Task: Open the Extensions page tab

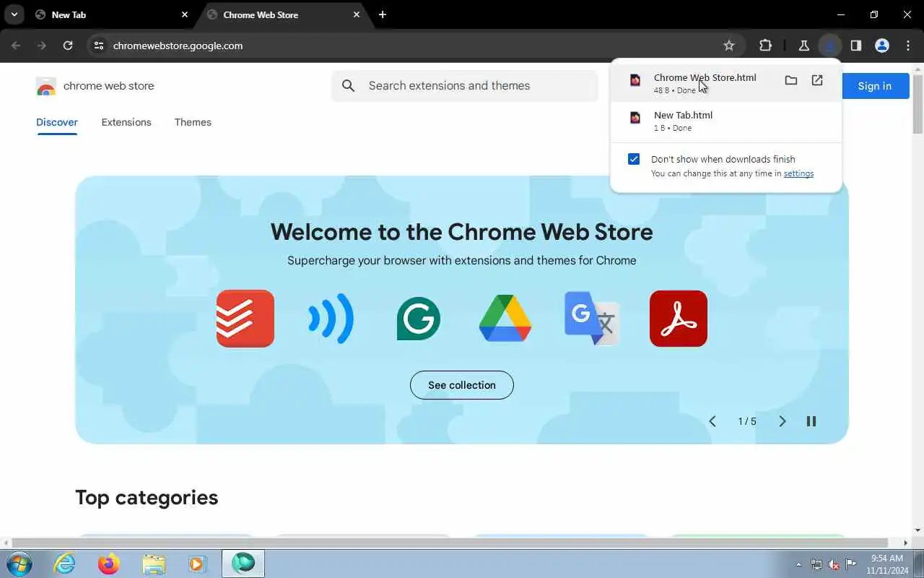Action: (x=126, y=122)
